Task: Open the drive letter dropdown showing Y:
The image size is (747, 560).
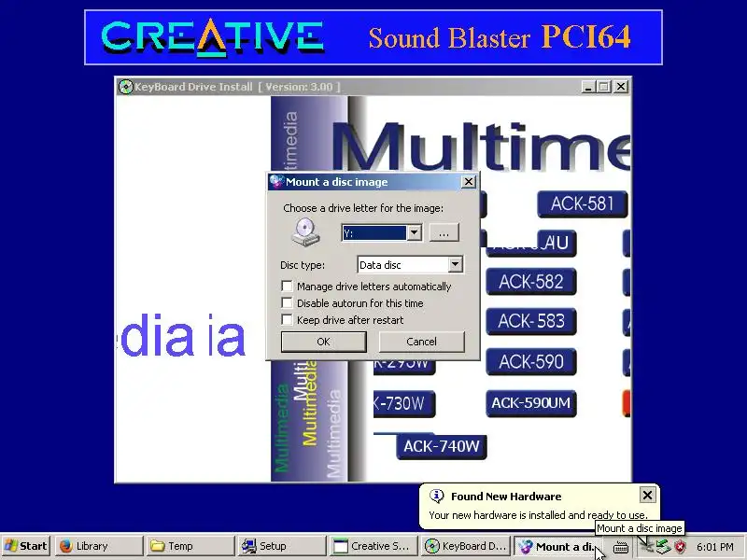Action: tap(414, 232)
